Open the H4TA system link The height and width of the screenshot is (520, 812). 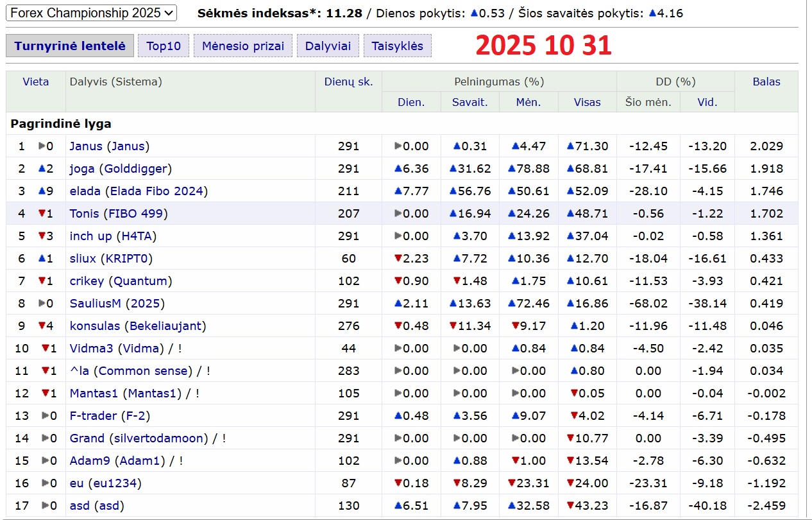pyautogui.click(x=137, y=236)
